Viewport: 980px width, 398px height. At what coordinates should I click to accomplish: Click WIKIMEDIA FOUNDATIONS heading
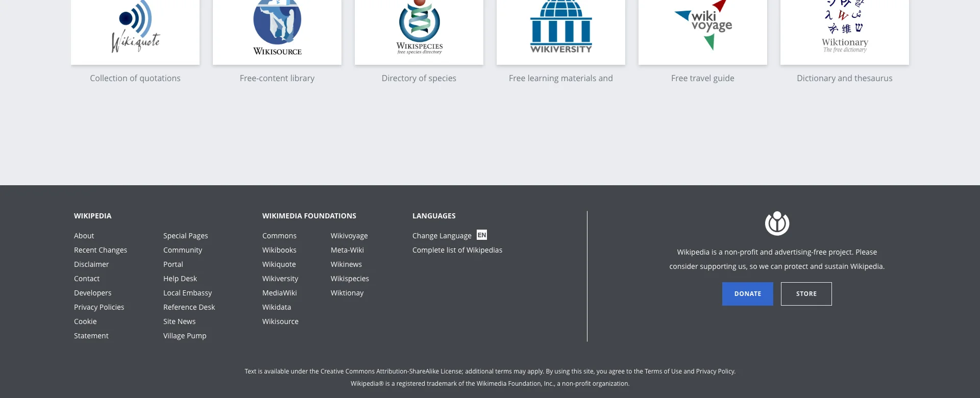309,216
